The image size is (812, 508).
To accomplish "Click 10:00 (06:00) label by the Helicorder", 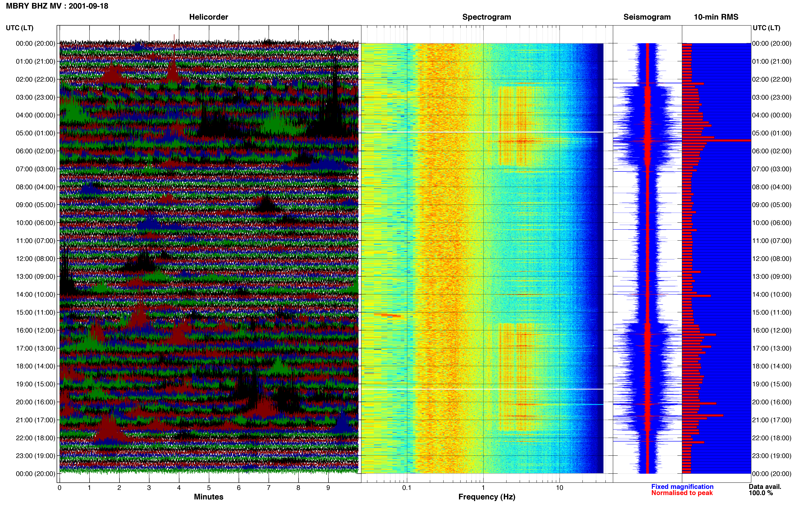I will coord(36,223).
